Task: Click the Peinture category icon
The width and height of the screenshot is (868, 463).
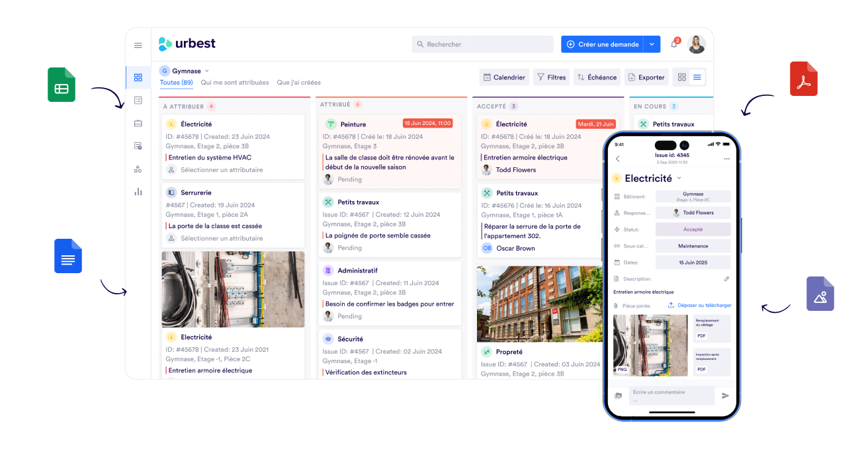Action: pos(330,124)
